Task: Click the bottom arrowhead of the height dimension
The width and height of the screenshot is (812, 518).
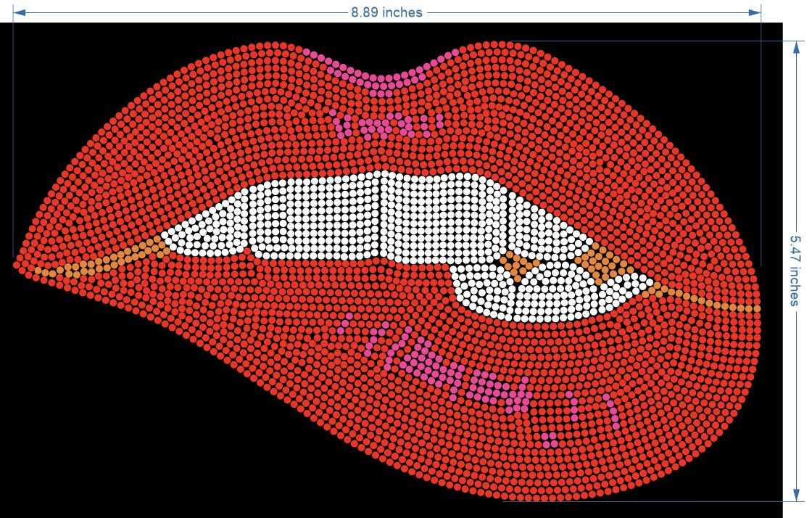Action: (795, 496)
